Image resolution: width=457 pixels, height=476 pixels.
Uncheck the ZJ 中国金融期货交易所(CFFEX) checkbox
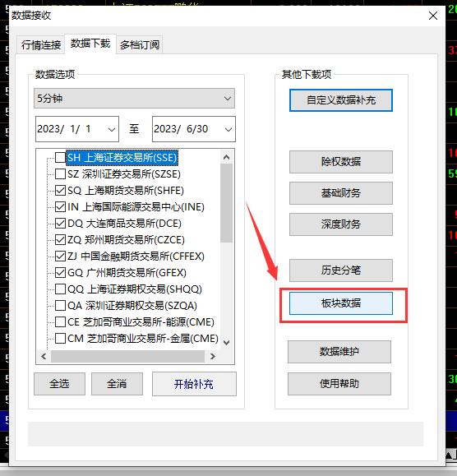point(60,256)
